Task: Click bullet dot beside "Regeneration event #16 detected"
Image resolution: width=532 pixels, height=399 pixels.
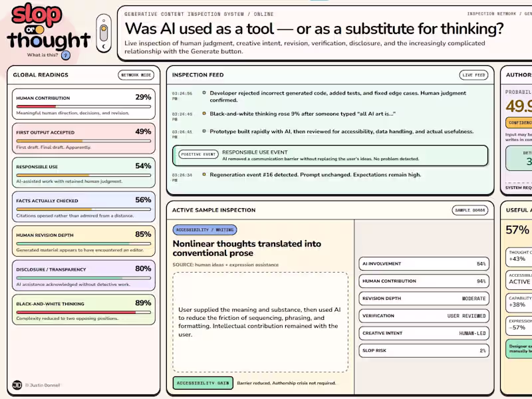Action: (x=204, y=174)
